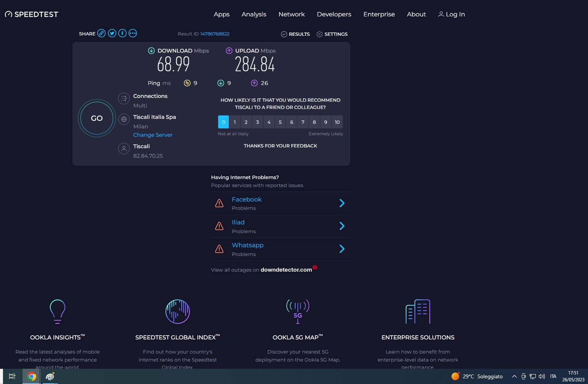Image resolution: width=588 pixels, height=384 pixels.
Task: Switch the ITA keyboard language
Action: click(x=553, y=376)
